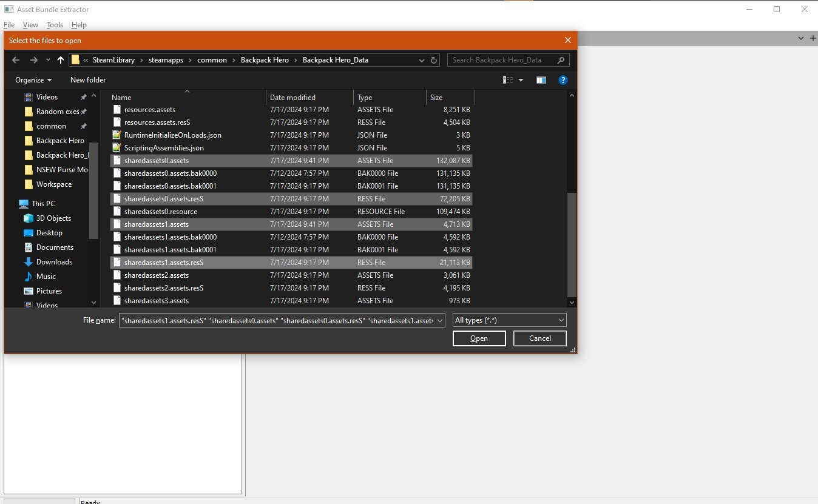Open the dialog Help question icon
The width and height of the screenshot is (818, 504).
[x=563, y=80]
